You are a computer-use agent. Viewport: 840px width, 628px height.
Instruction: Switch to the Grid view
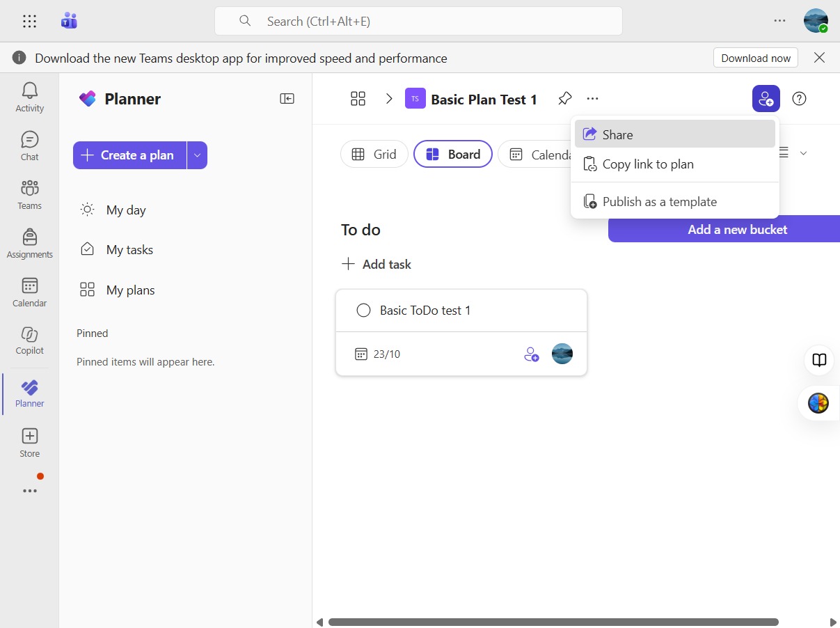pyautogui.click(x=374, y=155)
